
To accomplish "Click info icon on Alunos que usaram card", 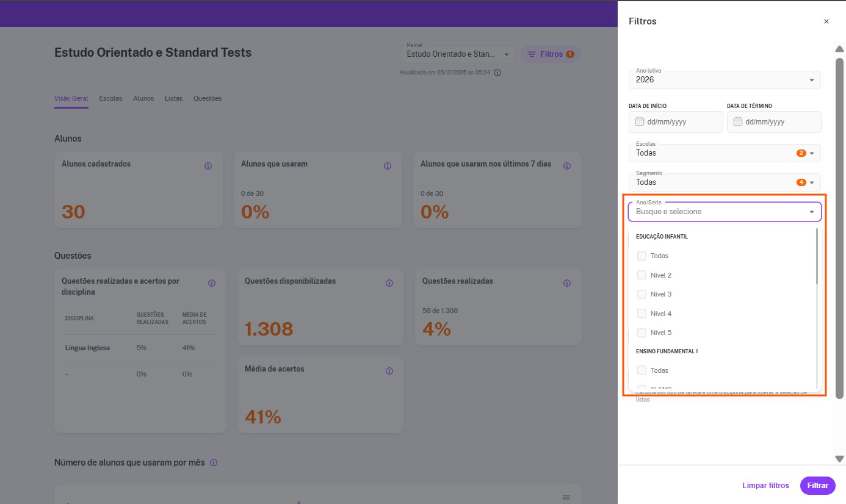I will [x=387, y=166].
